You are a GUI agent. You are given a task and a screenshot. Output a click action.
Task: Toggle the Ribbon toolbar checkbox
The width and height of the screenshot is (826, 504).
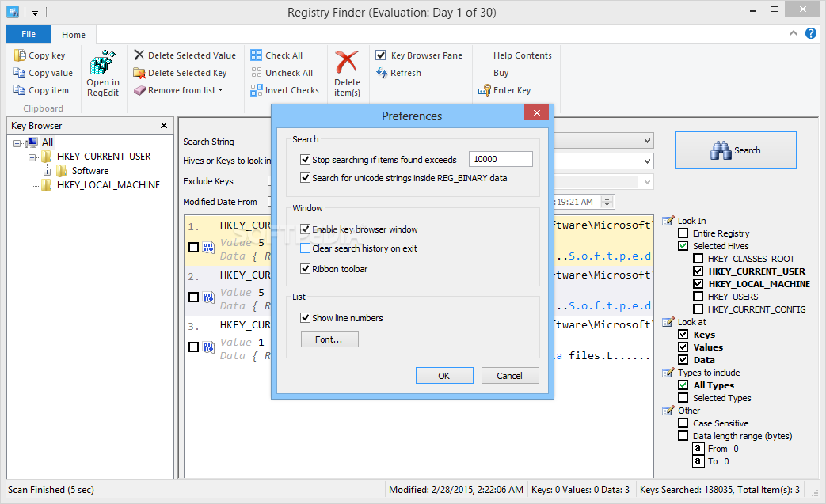click(305, 268)
